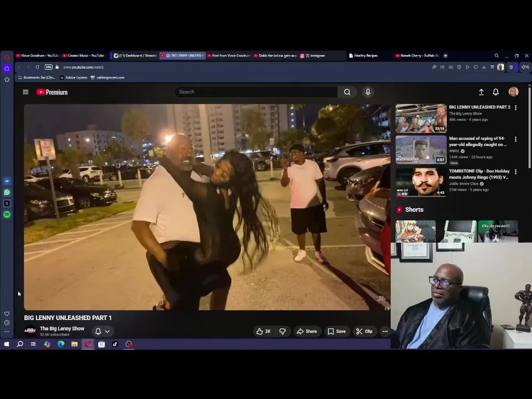Open File Explorer from taskbar

click(x=74, y=344)
